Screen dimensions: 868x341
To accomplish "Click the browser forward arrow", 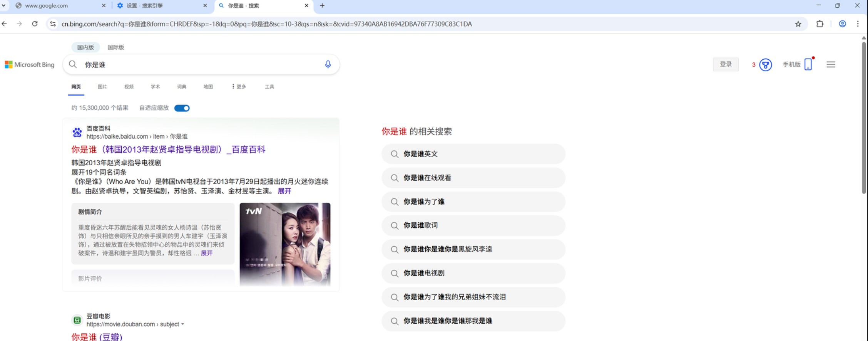I will pyautogui.click(x=19, y=24).
